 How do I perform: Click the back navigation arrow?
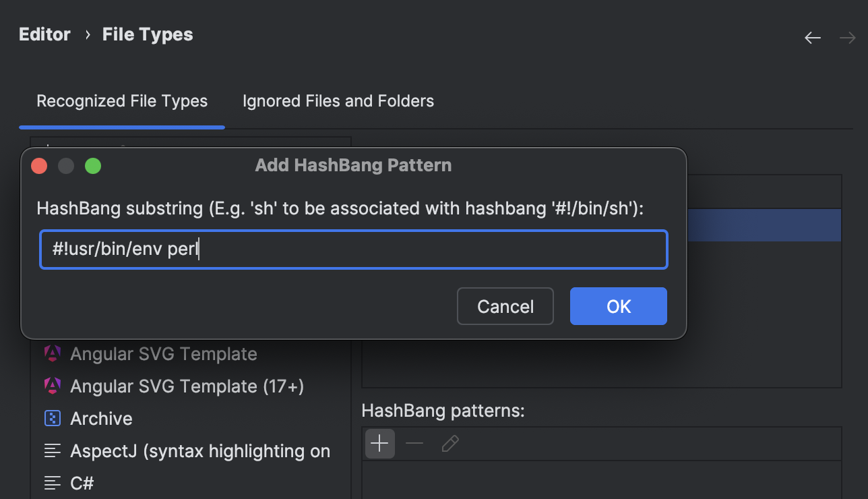[x=812, y=38]
